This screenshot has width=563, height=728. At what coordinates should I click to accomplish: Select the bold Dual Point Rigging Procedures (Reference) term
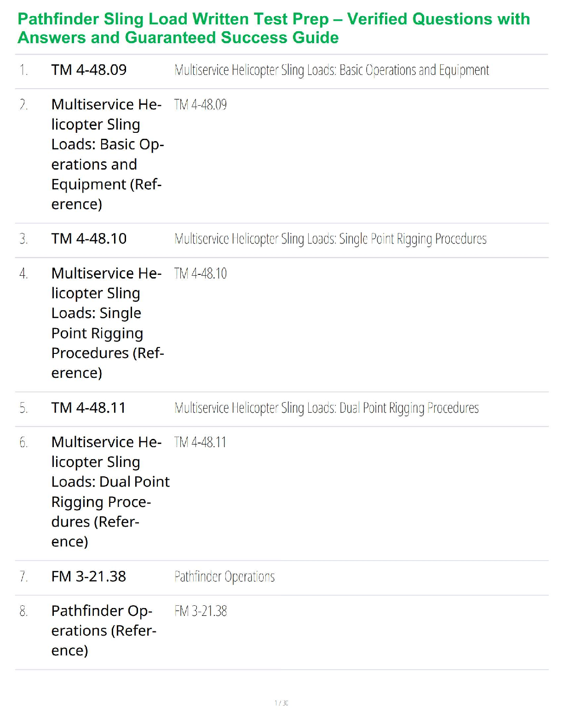[x=110, y=492]
